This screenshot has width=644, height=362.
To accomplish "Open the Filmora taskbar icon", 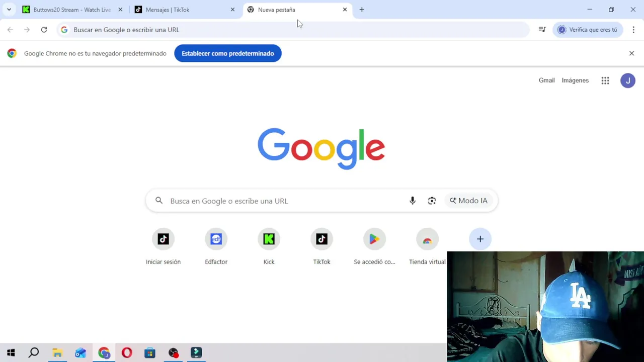I will coord(196,353).
